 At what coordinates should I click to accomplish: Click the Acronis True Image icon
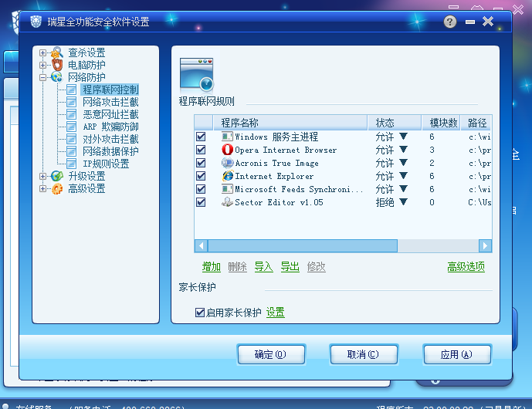(227, 163)
